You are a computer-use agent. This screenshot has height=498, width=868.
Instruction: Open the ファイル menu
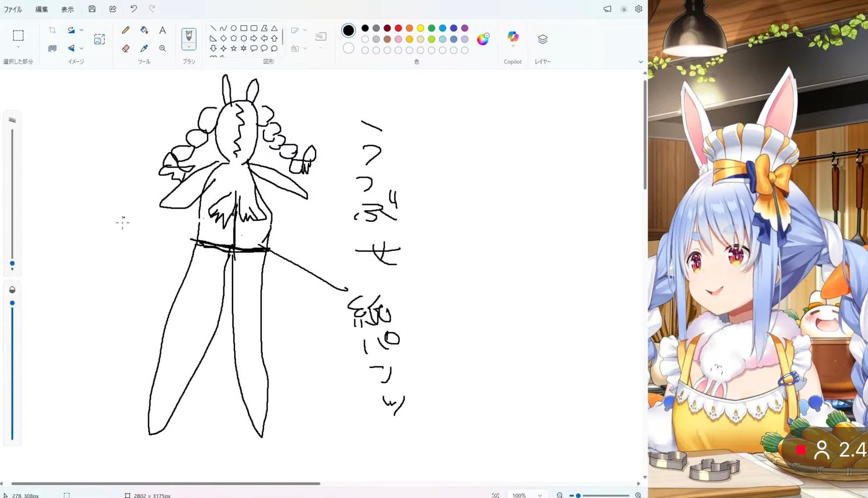[x=13, y=9]
